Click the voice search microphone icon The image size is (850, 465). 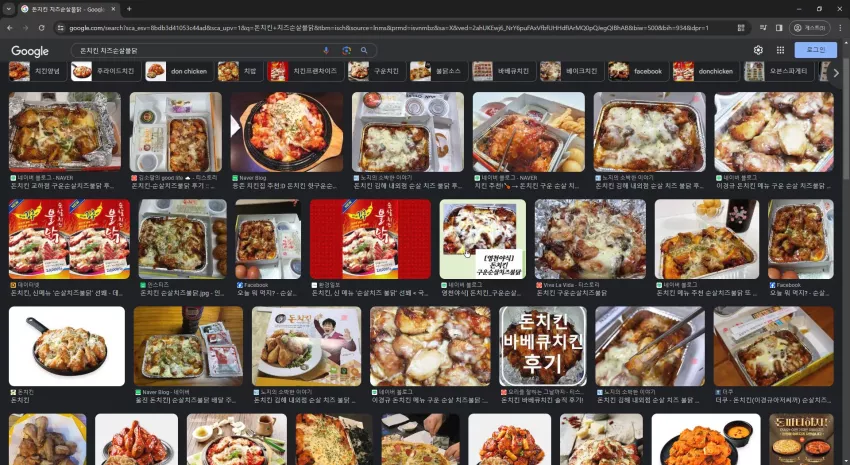coord(326,50)
